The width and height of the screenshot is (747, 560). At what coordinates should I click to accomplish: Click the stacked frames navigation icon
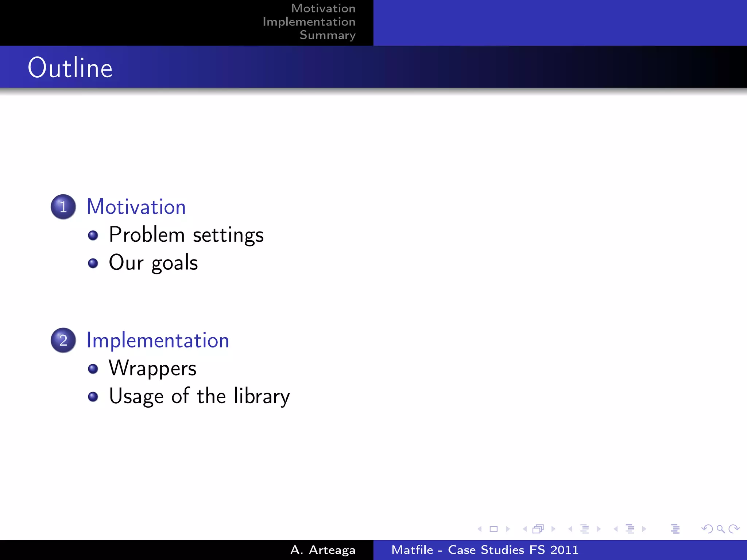(538, 529)
